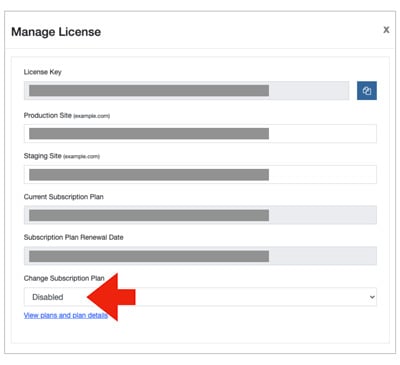This screenshot has height=365, width=400.
Task: Click the Manage License heading
Action: [56, 32]
